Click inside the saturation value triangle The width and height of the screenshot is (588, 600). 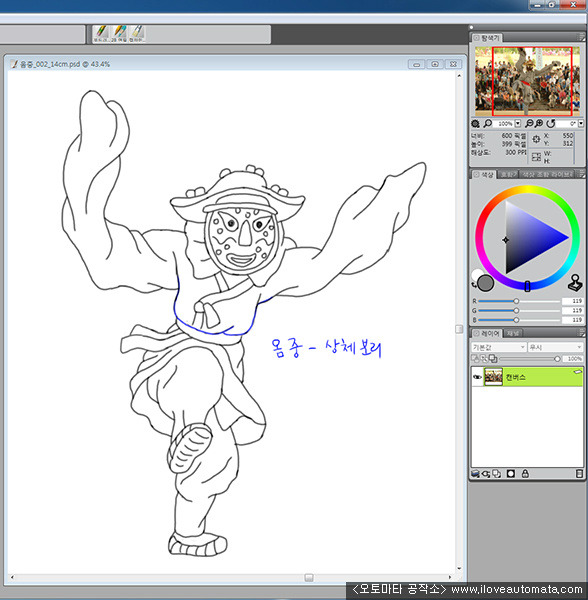pyautogui.click(x=528, y=238)
